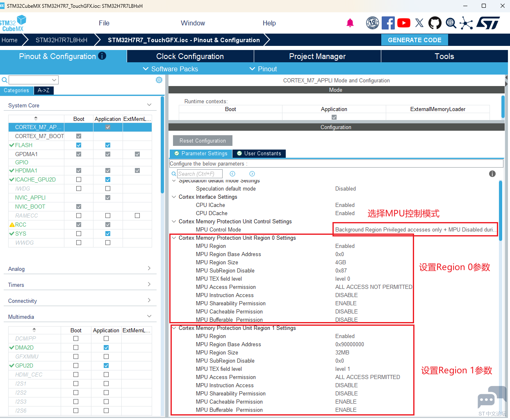Image resolution: width=510 pixels, height=420 pixels.
Task: Open the Pinout dropdown
Action: click(x=263, y=69)
